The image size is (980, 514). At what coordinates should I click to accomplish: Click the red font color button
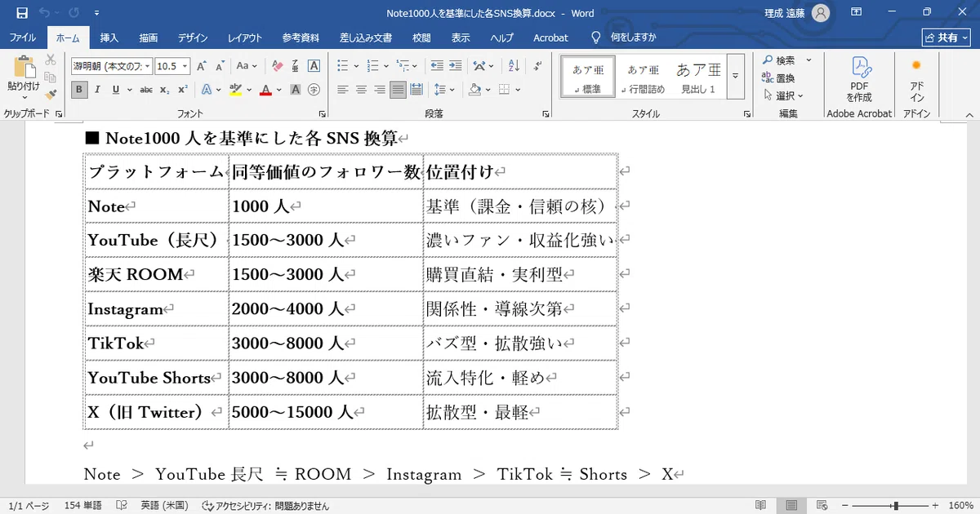point(265,90)
